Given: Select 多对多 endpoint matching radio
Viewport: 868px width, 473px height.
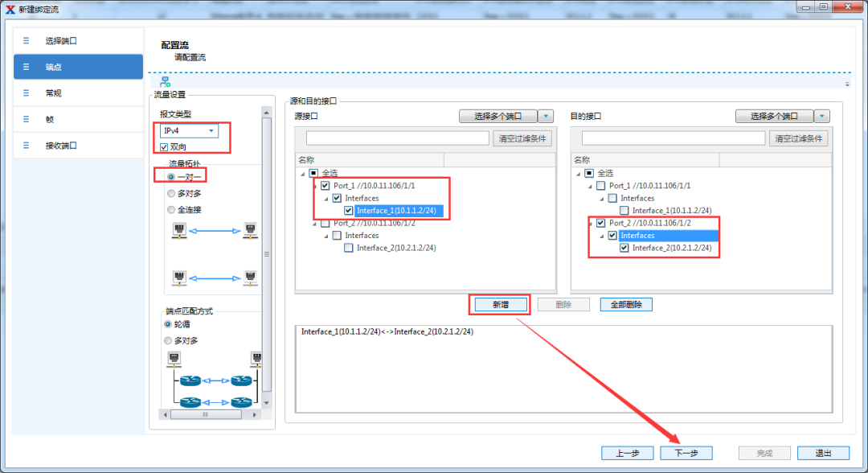Looking at the screenshot, I should tap(168, 340).
